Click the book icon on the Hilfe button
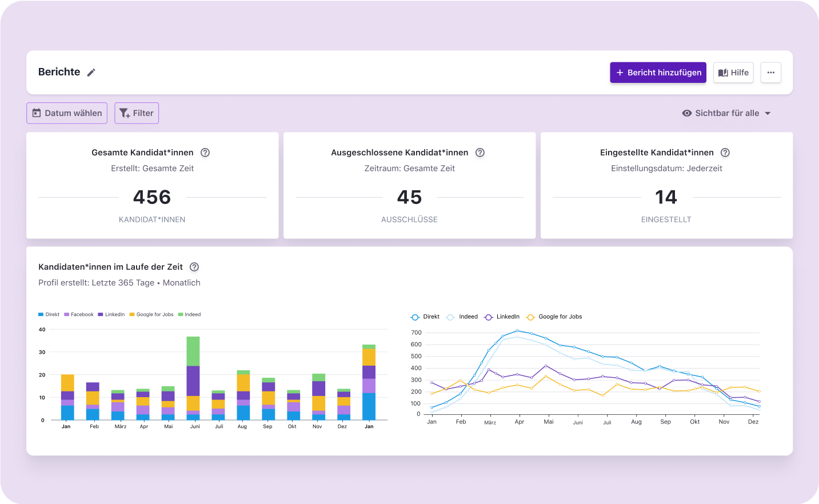The height and width of the screenshot is (504, 819). point(724,72)
